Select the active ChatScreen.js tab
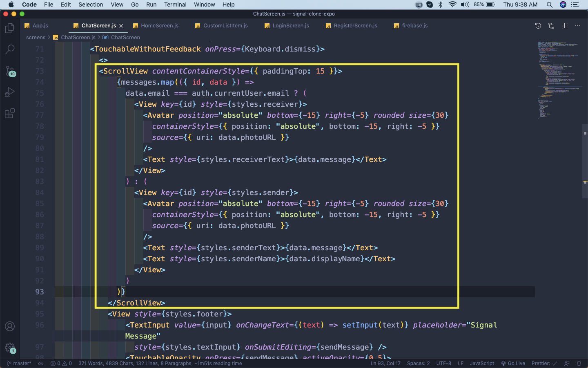 click(98, 26)
